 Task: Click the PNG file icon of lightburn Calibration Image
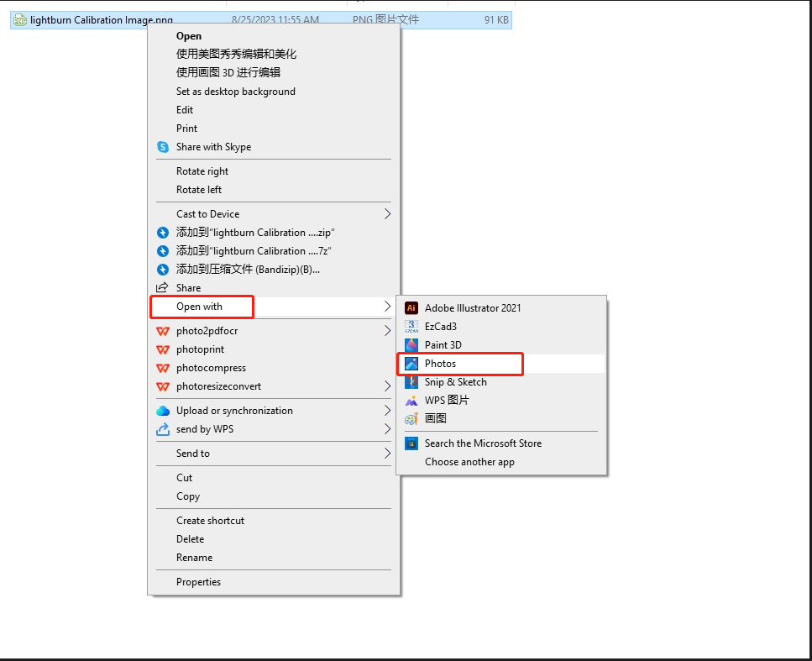(20, 20)
